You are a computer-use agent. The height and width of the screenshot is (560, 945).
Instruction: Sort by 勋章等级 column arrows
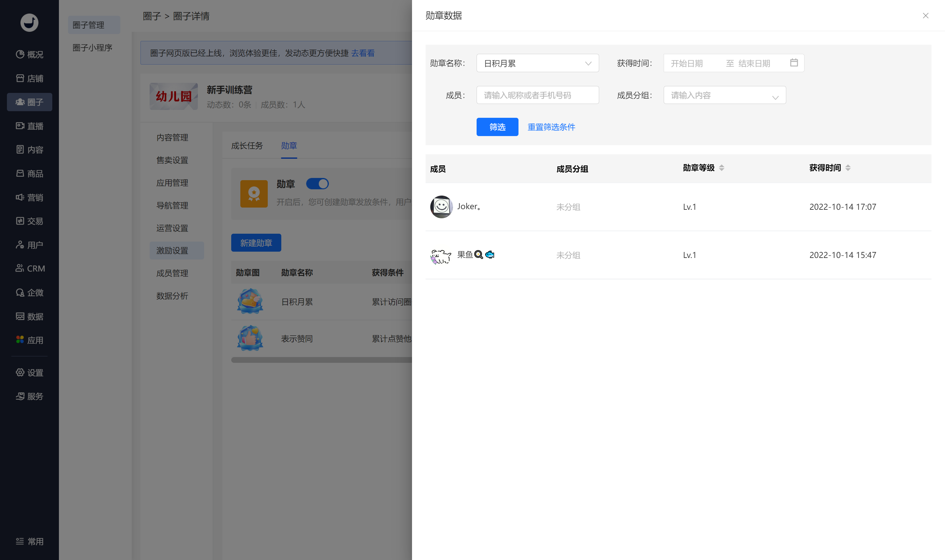click(721, 168)
